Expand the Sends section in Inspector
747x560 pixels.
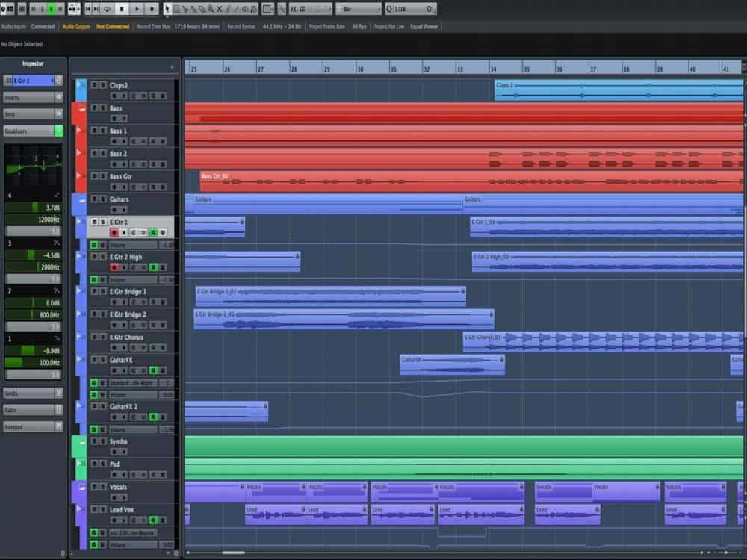click(33, 393)
